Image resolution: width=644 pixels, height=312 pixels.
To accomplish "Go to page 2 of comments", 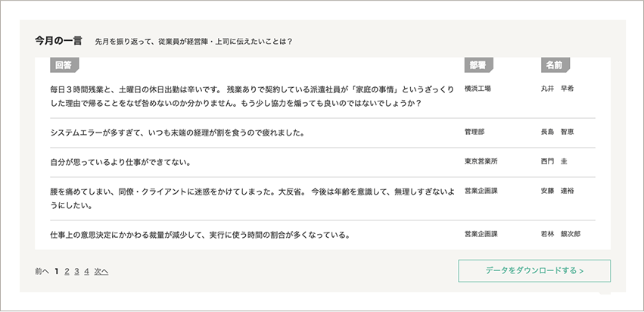I will 67,271.
